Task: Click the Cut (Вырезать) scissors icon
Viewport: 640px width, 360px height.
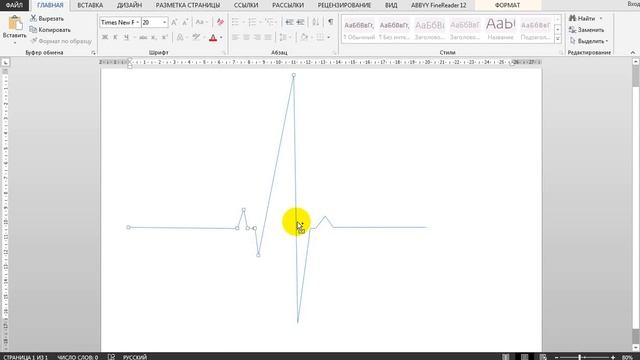Action: click(x=33, y=18)
